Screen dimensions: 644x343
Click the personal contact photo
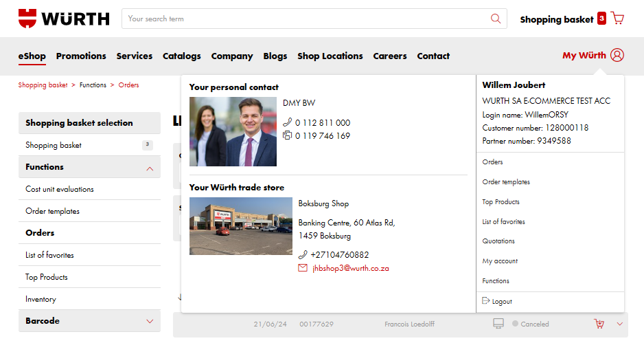233,131
